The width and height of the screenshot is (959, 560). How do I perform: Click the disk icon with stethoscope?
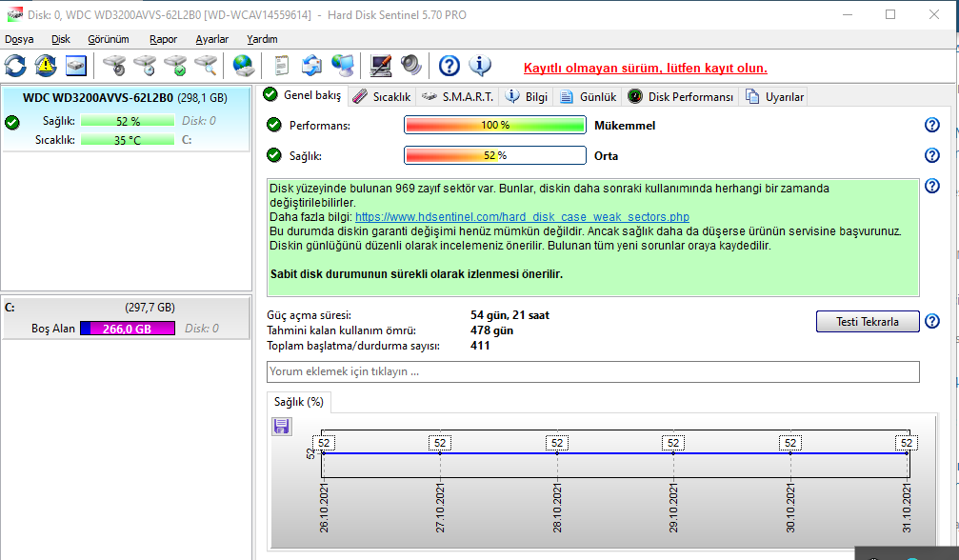click(114, 66)
